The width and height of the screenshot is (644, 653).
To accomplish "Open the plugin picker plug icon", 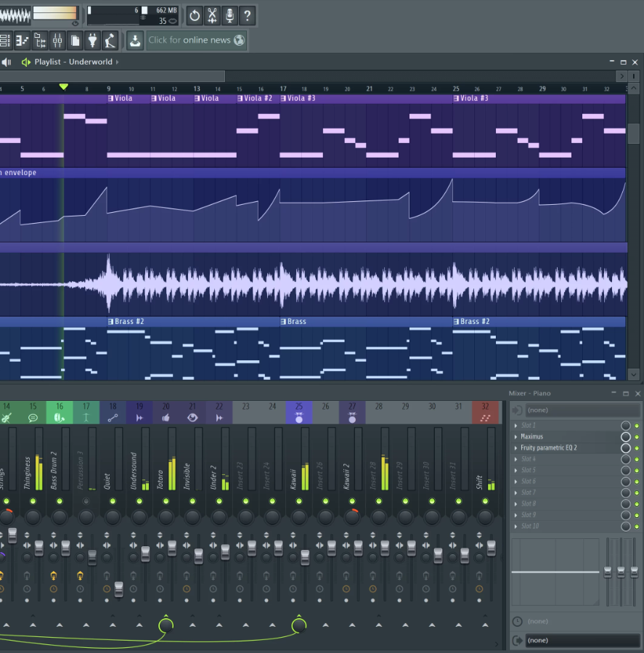I will (x=92, y=41).
